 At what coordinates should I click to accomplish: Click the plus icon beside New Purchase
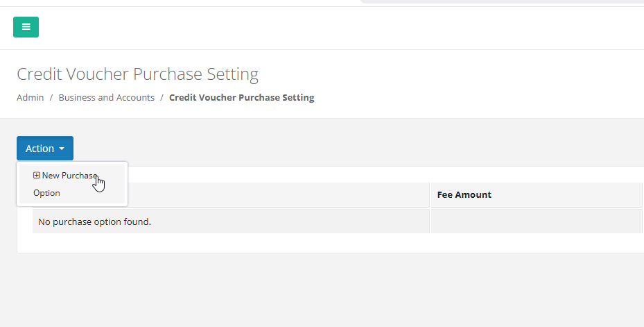pyautogui.click(x=37, y=176)
